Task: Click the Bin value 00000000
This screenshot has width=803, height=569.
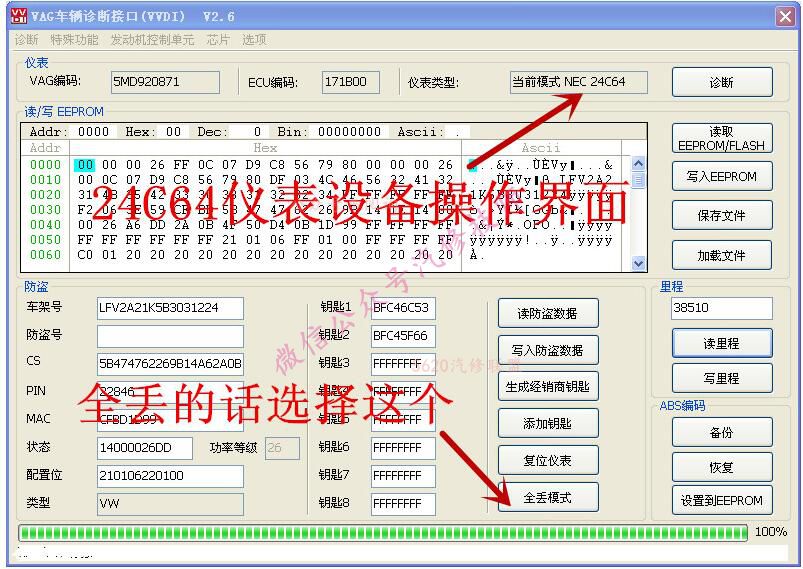Action: pyautogui.click(x=349, y=132)
